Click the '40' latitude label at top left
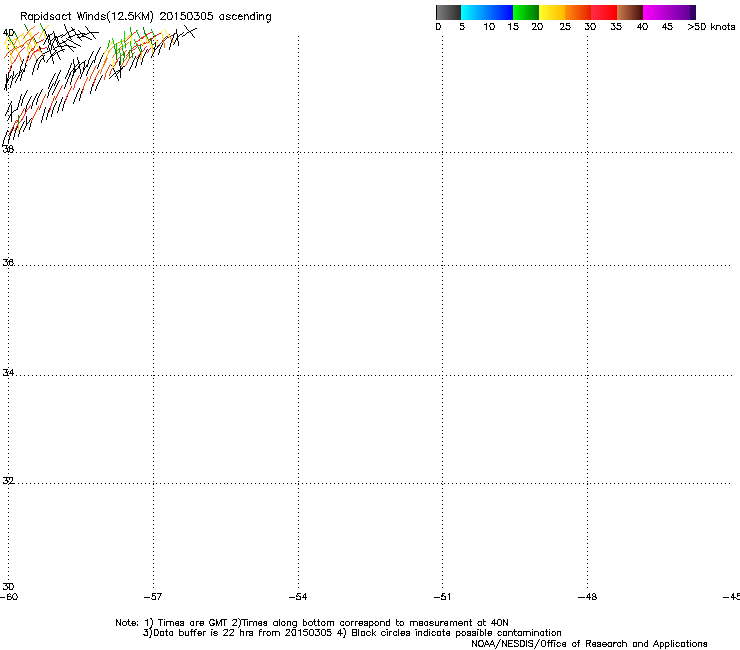 point(8,33)
